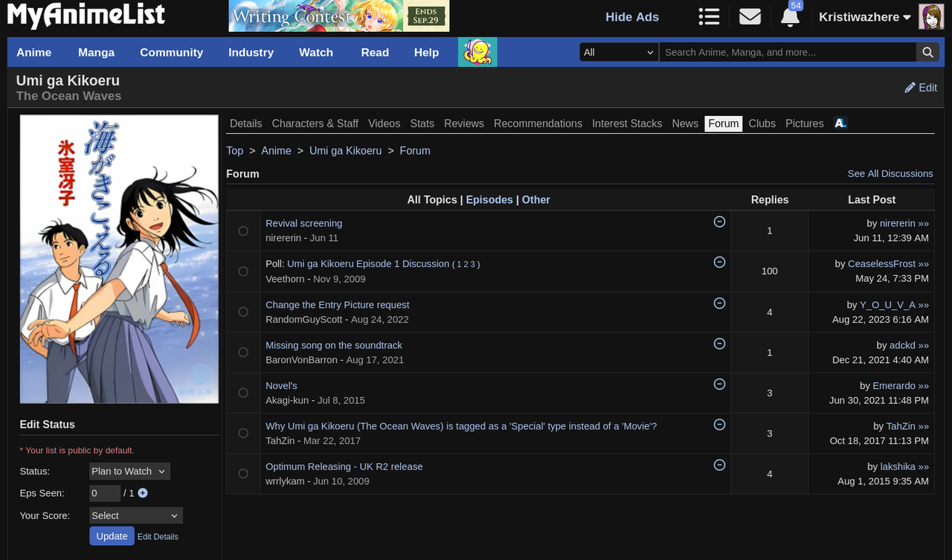Go to nirererin's last post »» arrow
952x560 pixels.
click(924, 223)
